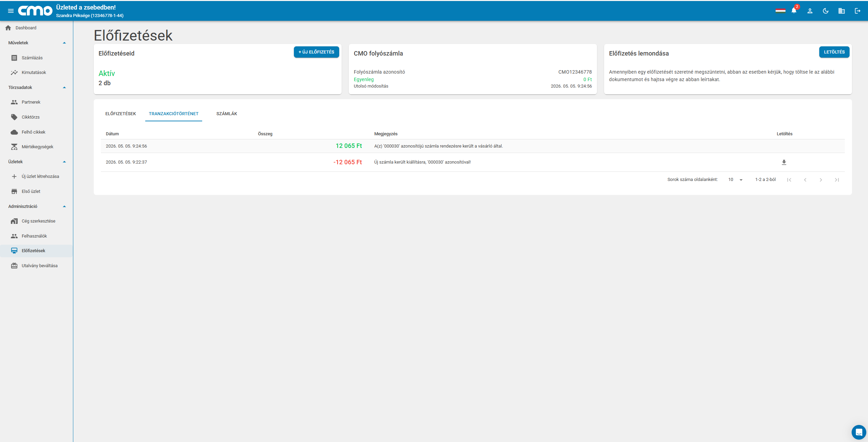Click the Letöltés button
The height and width of the screenshot is (442, 868).
pos(834,52)
